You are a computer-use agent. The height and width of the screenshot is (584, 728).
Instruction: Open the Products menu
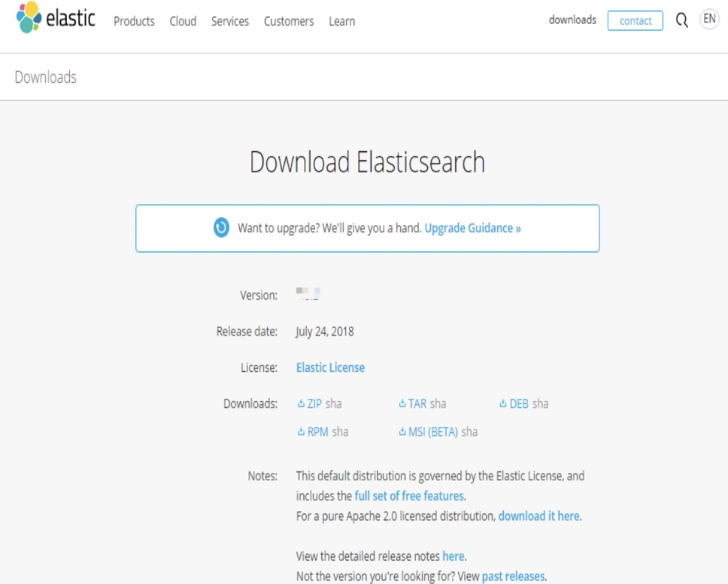134,21
